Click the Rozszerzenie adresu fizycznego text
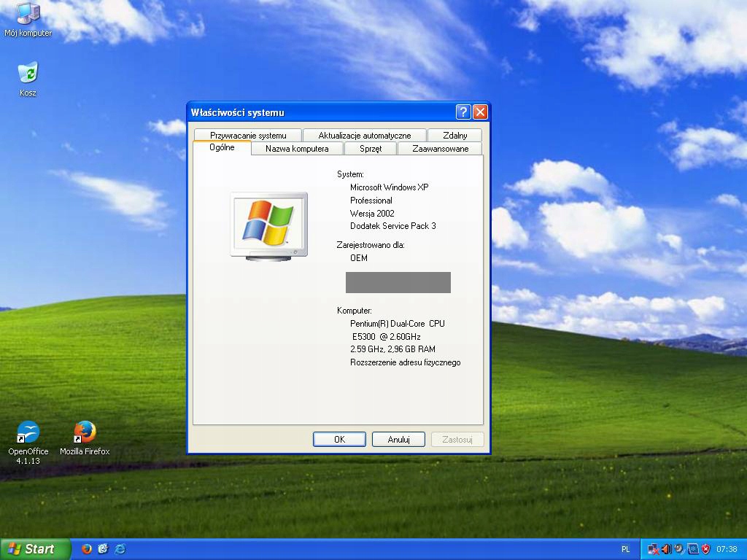Screen dimensions: 747x560 coord(405,362)
